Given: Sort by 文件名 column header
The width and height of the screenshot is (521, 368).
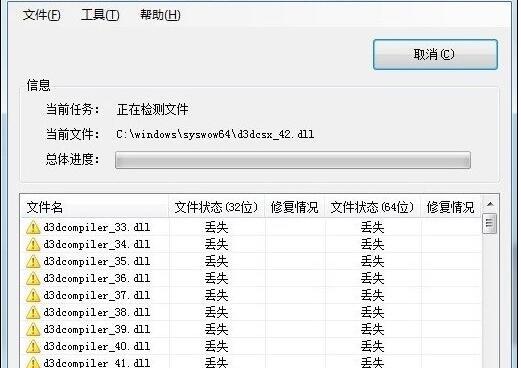Looking at the screenshot, I should (95, 207).
